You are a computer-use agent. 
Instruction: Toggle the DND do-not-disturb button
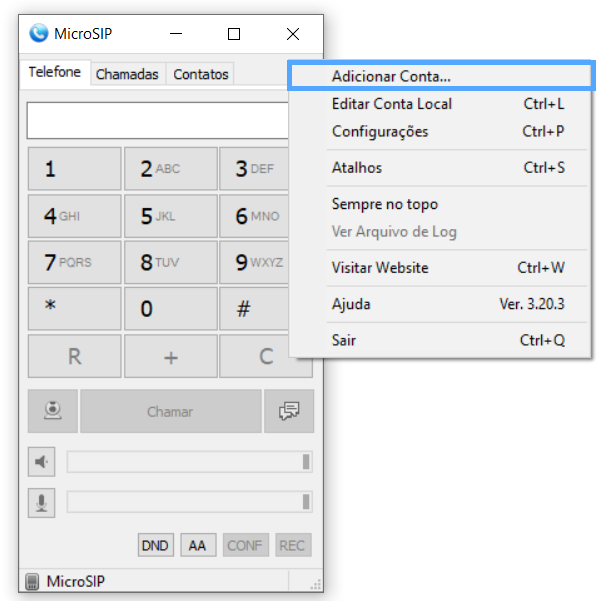(x=155, y=545)
